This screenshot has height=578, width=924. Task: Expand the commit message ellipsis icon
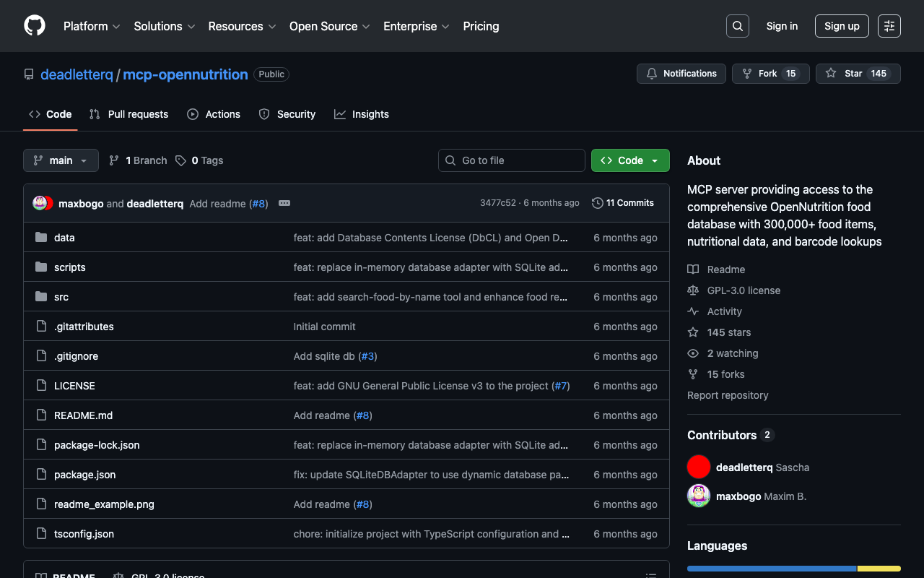pyautogui.click(x=284, y=203)
